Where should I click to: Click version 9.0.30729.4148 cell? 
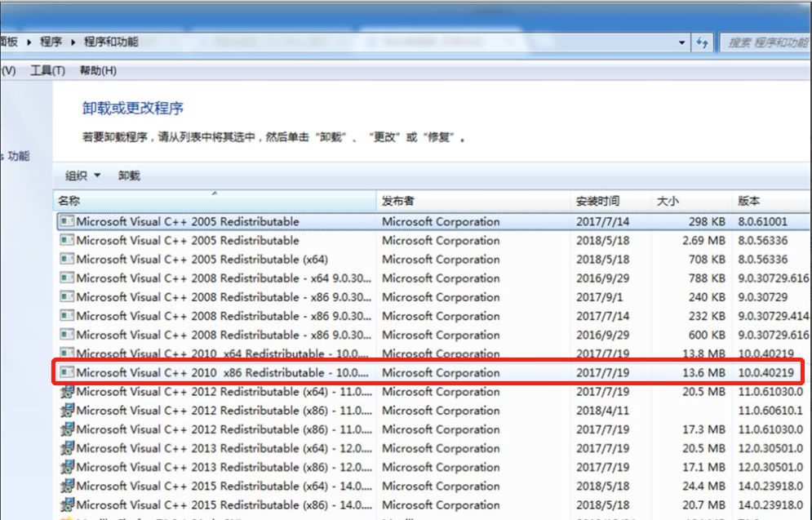(774, 316)
